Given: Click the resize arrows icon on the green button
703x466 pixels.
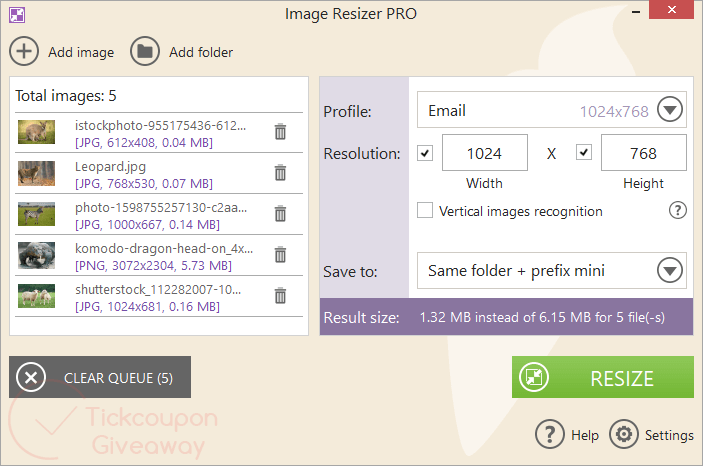Looking at the screenshot, I should (x=534, y=377).
